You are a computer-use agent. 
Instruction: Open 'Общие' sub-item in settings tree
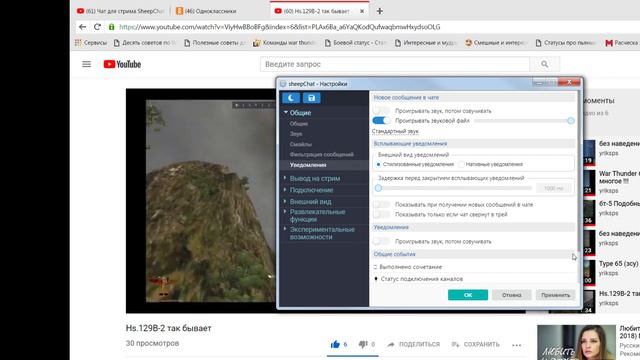pos(299,124)
